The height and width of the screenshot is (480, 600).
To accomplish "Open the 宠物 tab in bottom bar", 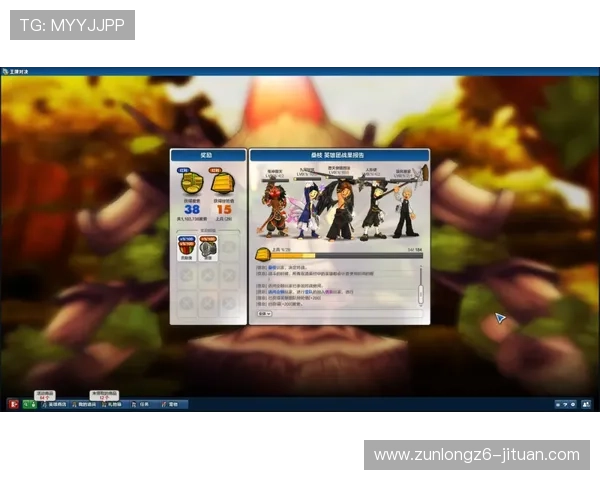I will pos(169,404).
